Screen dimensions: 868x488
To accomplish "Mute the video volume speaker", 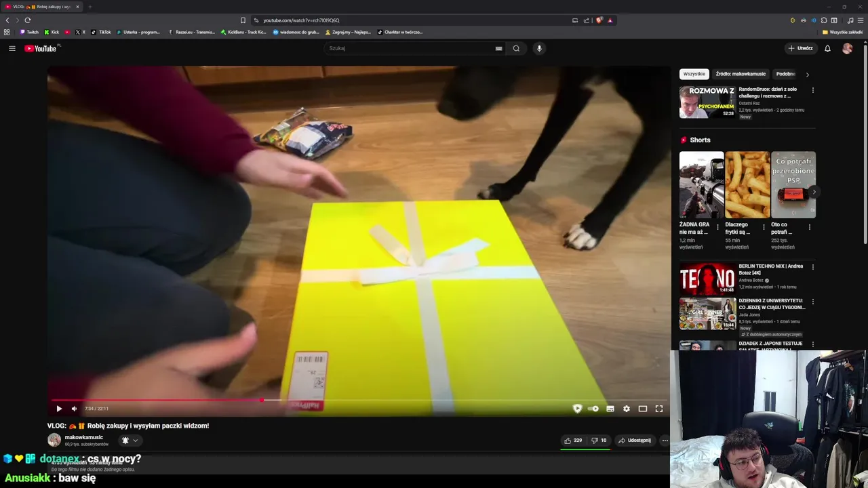I will coord(74,409).
